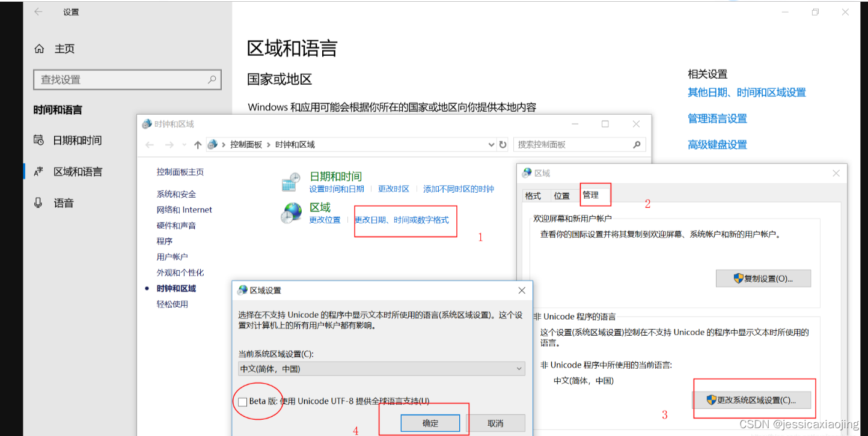Click the back arrow in Control Panel window
This screenshot has width=868, height=436.
(150, 145)
